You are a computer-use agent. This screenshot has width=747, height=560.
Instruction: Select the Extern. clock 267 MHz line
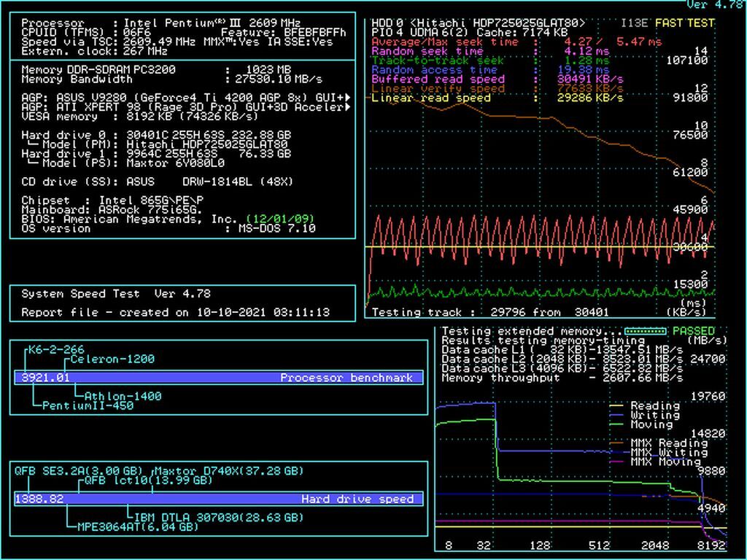coord(94,51)
